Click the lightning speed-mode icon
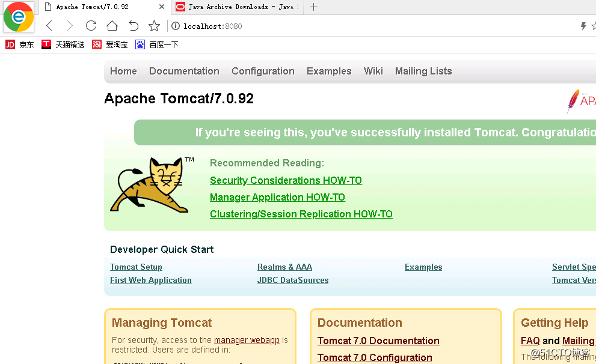596x364 pixels. 583,26
